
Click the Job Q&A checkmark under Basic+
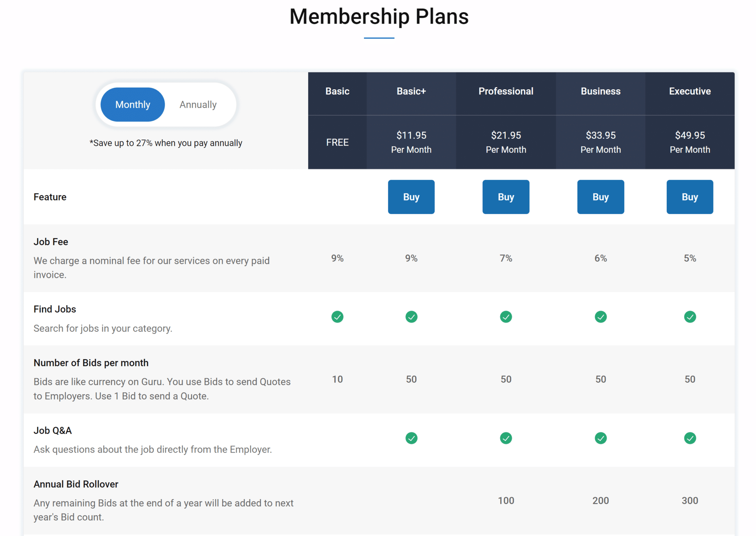coord(411,438)
